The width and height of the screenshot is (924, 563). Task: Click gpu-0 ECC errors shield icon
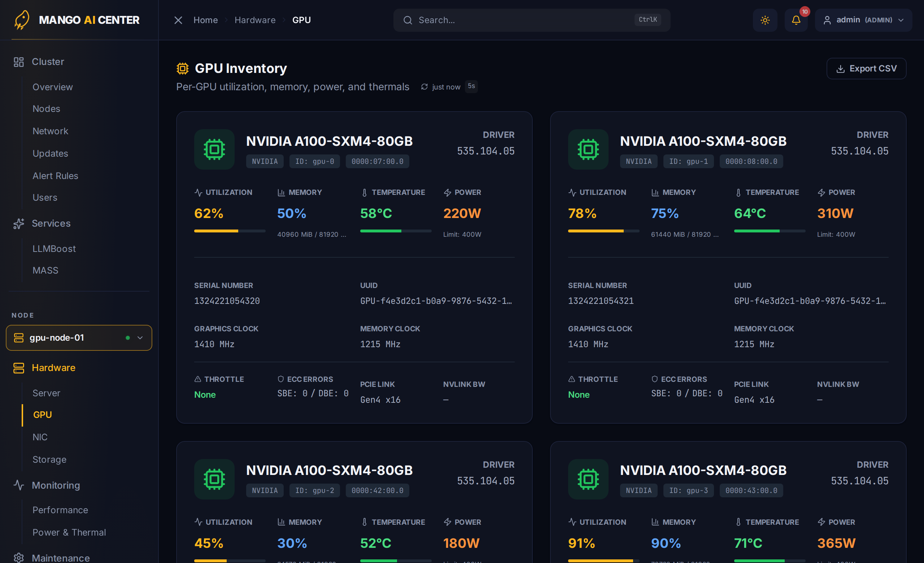coord(280,379)
